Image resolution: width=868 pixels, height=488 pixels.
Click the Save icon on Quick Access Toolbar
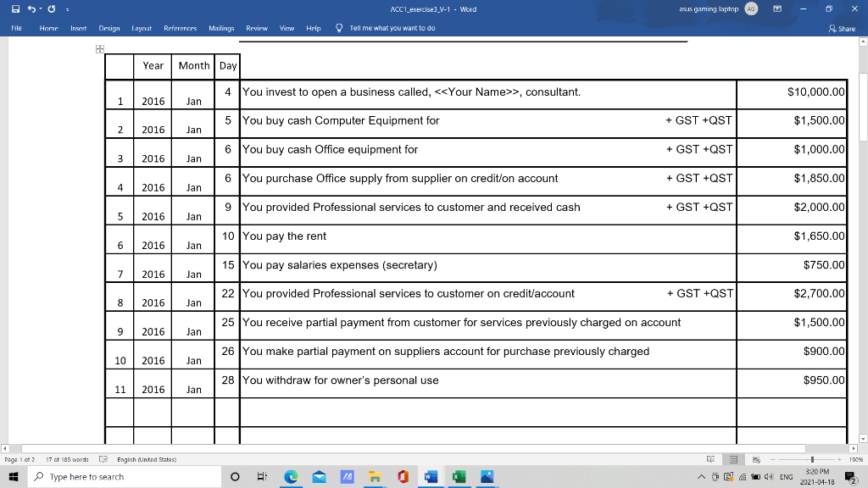pos(16,8)
